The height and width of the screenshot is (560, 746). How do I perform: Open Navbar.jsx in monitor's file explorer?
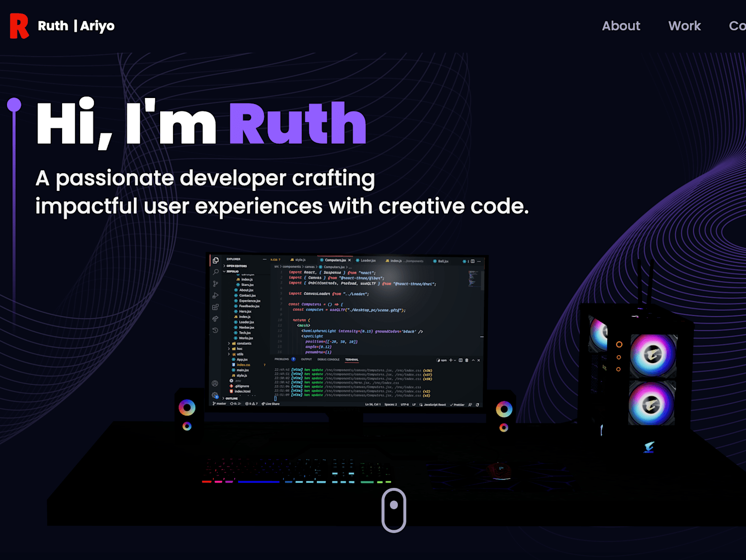[x=244, y=327]
